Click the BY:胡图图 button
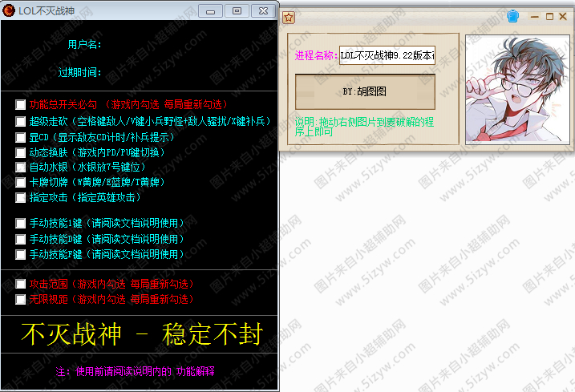Viewport: 575px width, 392px height. (x=365, y=91)
